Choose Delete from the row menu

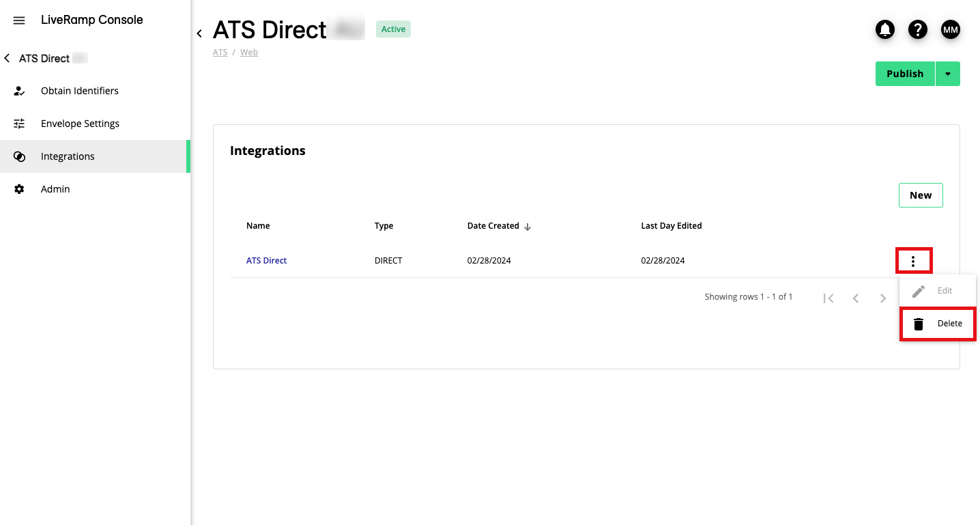[x=938, y=324]
